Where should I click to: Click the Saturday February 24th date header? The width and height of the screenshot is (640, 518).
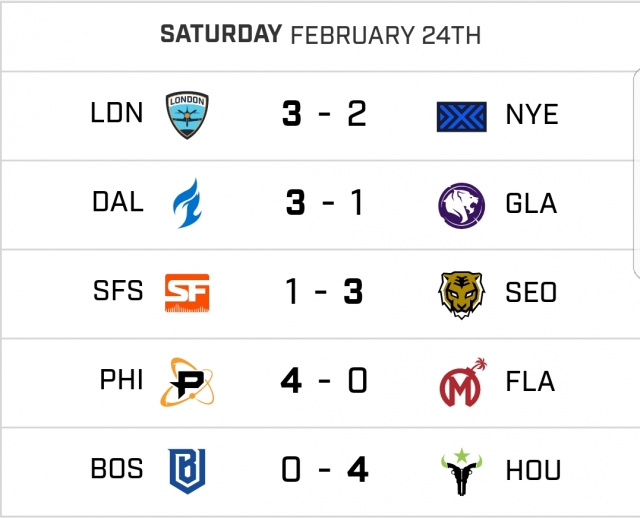(x=320, y=35)
